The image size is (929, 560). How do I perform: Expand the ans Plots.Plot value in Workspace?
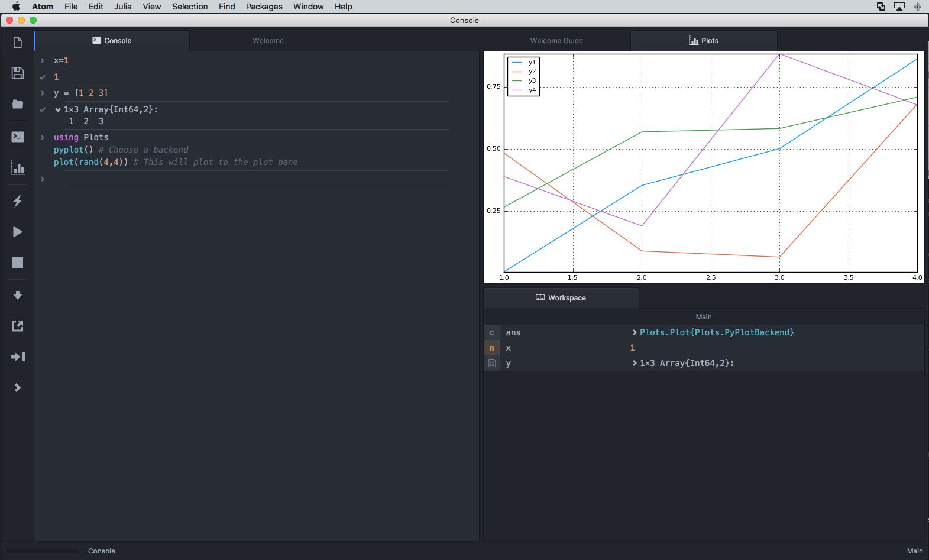635,332
